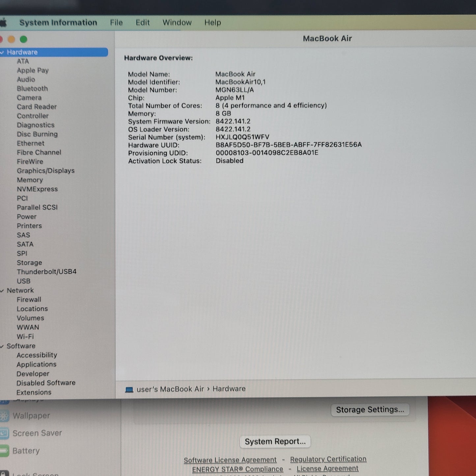Open the System Information menu

tap(58, 23)
